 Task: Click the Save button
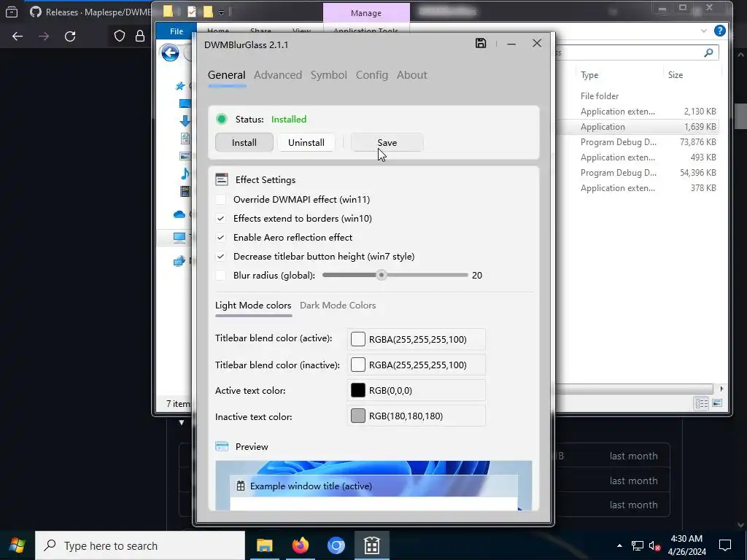point(387,143)
